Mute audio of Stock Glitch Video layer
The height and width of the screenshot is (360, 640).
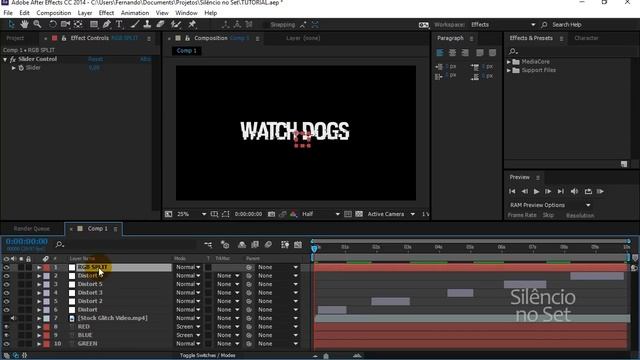[x=13, y=318]
